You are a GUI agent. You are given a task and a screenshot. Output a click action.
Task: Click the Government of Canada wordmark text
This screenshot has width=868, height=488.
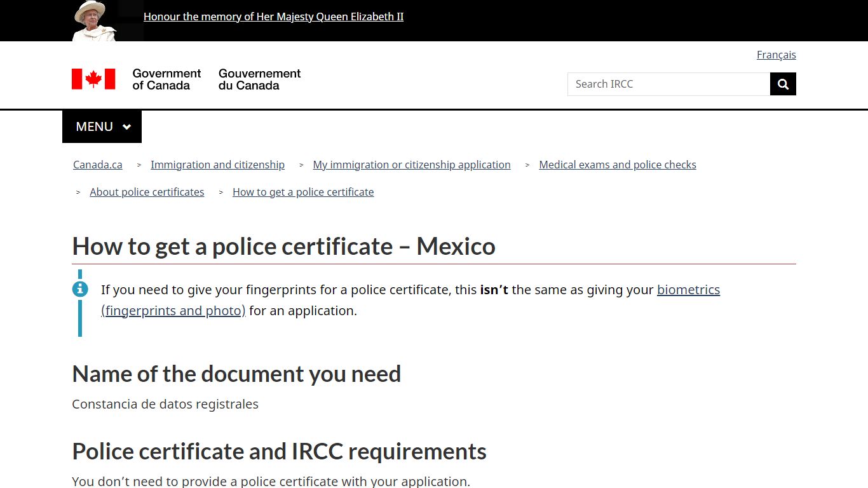[x=166, y=79]
